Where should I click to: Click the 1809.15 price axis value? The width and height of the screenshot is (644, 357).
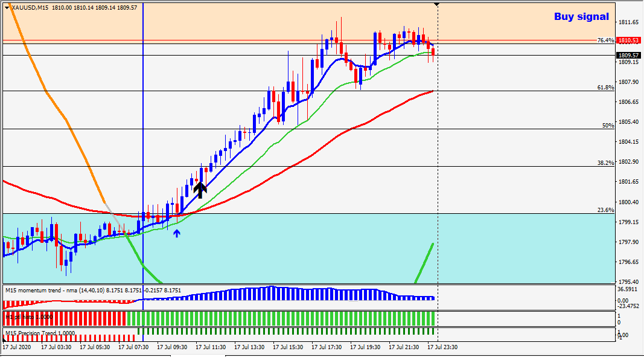pos(628,62)
